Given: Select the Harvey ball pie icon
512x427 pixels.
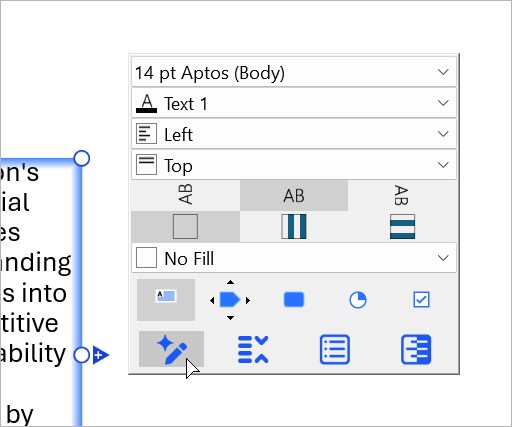Looking at the screenshot, I should pos(358,300).
